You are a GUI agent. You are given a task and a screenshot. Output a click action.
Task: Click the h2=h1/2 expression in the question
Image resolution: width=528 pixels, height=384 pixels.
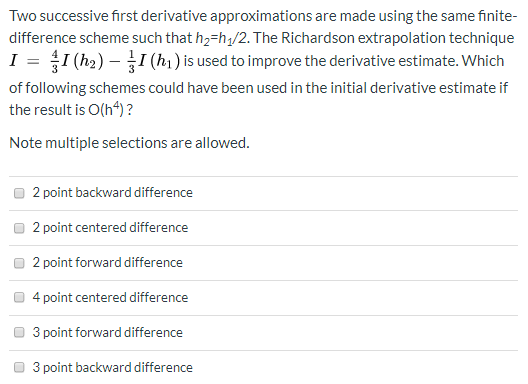(x=223, y=39)
